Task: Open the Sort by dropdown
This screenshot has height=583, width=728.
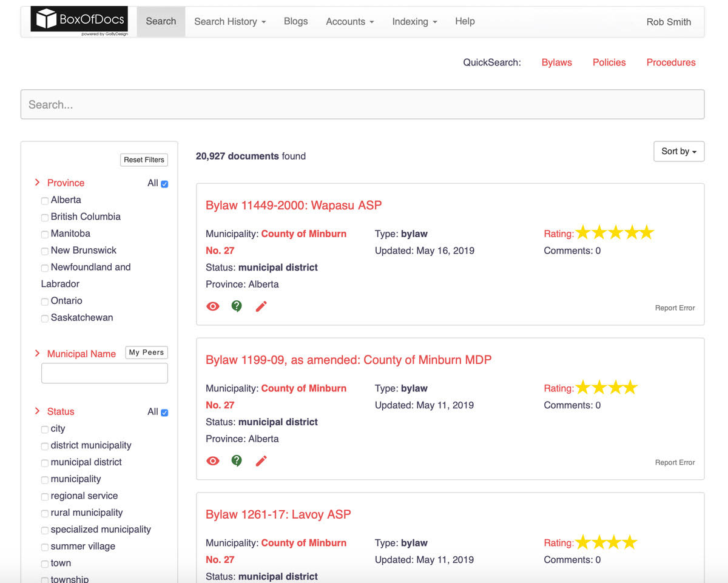Action: [679, 152]
